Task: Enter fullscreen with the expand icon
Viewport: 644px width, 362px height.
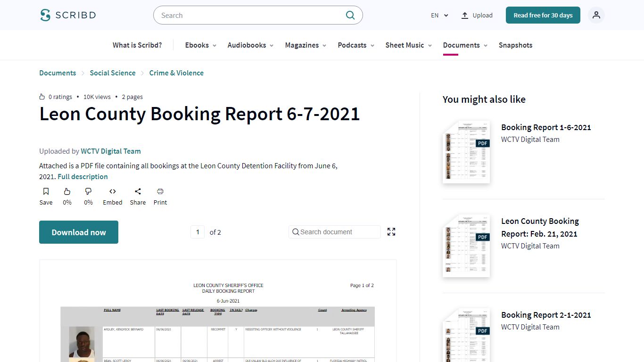Action: (x=391, y=231)
